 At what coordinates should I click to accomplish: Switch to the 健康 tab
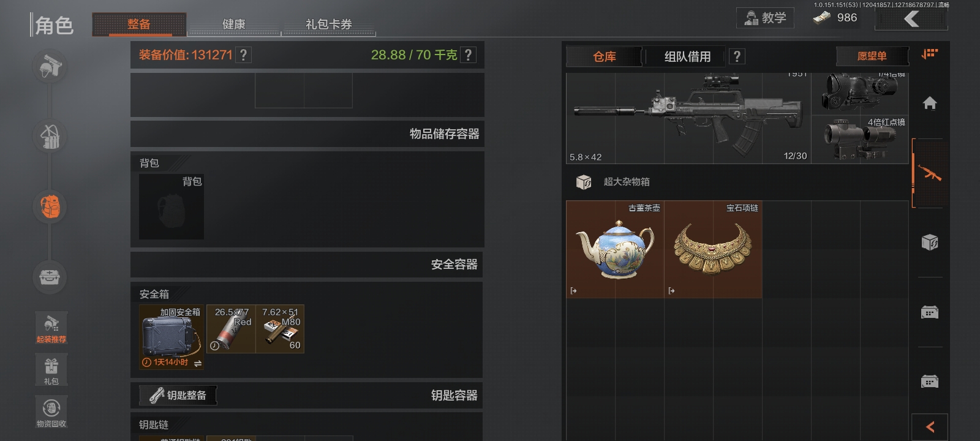pos(234,24)
